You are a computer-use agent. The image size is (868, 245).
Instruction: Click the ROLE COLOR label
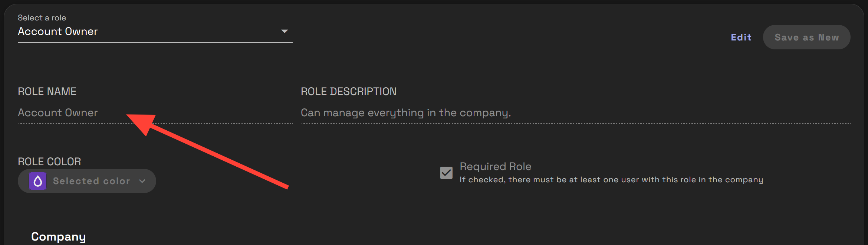(x=49, y=162)
